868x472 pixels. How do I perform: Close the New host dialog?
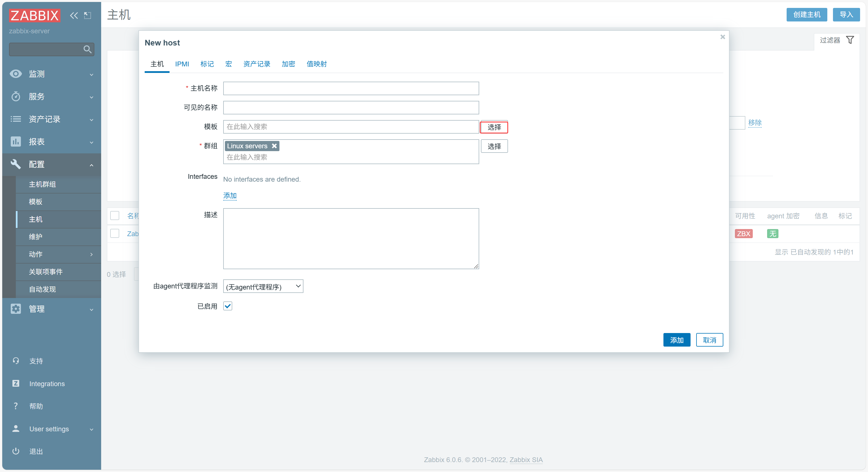[x=722, y=37]
